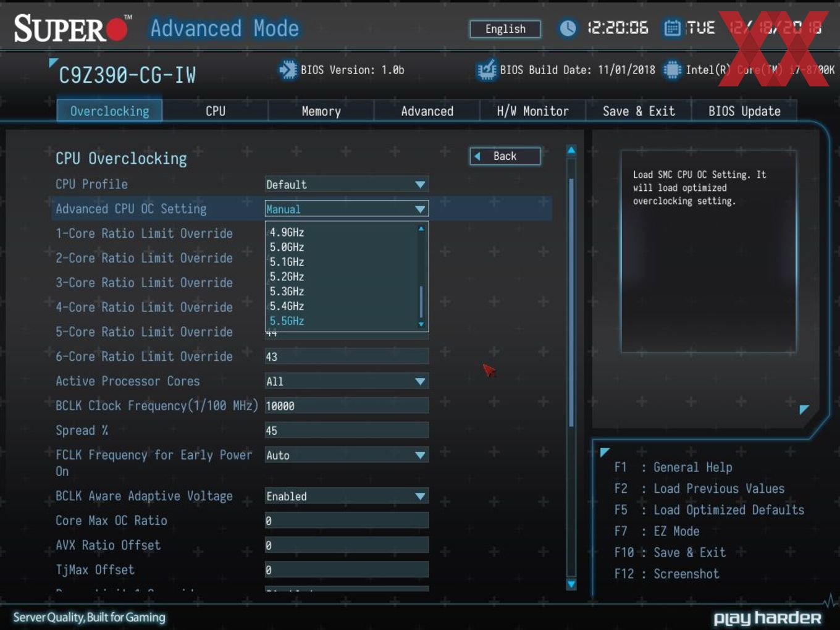840x630 pixels.
Task: Click the small down arrow in frequency list
Action: [x=421, y=324]
